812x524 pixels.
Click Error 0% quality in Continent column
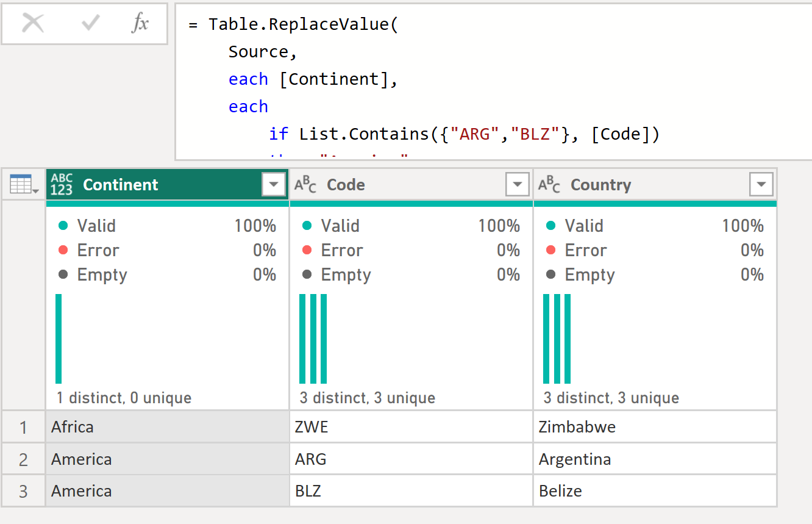click(x=167, y=250)
